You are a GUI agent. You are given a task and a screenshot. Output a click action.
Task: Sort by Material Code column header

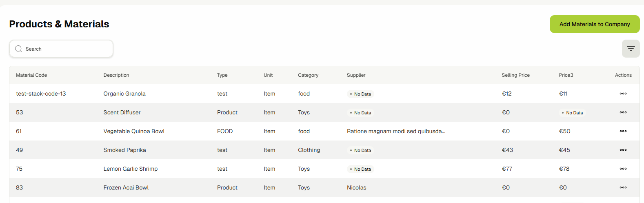click(31, 75)
